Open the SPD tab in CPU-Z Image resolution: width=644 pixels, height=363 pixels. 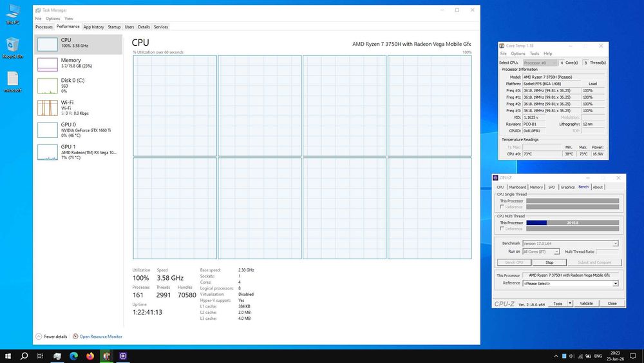tap(552, 187)
